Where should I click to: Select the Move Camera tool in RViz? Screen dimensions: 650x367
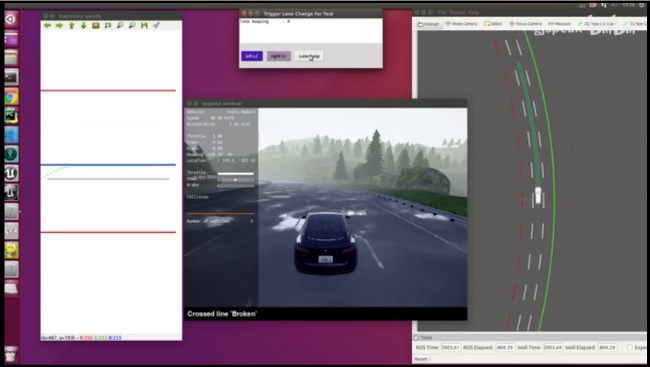click(461, 24)
